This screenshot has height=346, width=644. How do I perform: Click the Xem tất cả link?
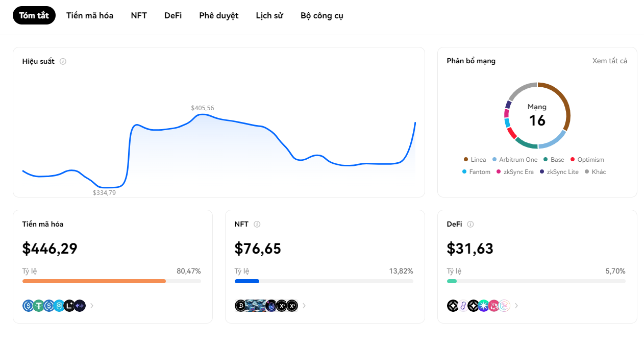click(609, 61)
